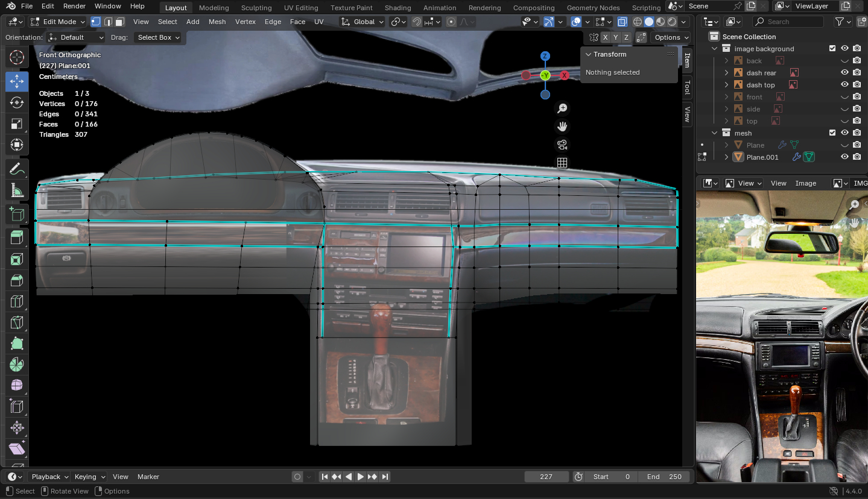Click the outliner Search field
This screenshot has height=499, width=868.
pos(788,22)
